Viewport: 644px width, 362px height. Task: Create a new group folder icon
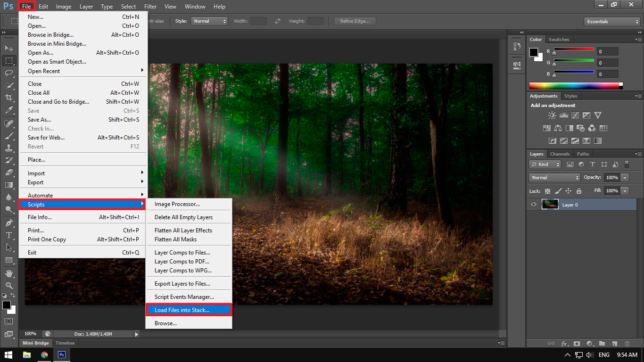[602, 344]
